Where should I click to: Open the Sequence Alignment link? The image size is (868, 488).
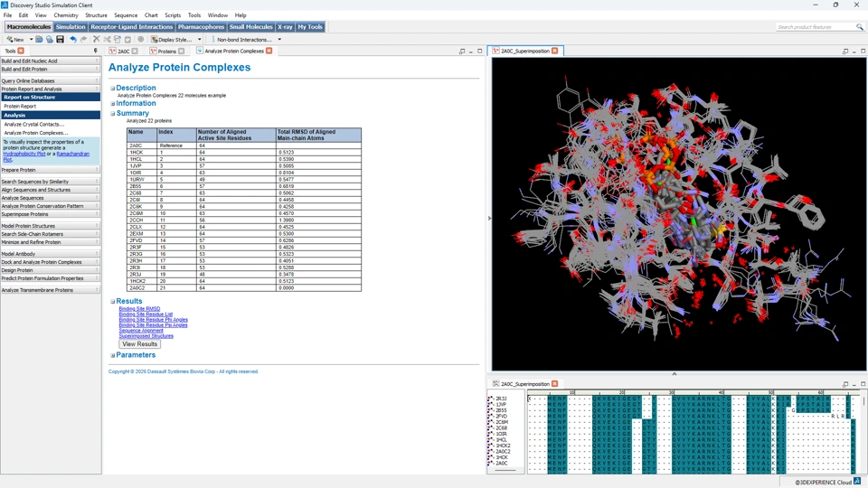141,331
